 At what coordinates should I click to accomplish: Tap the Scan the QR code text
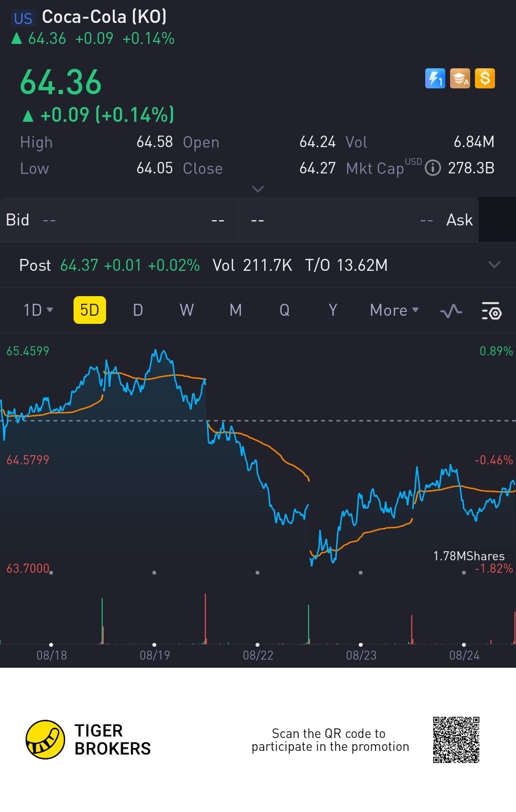point(330,740)
